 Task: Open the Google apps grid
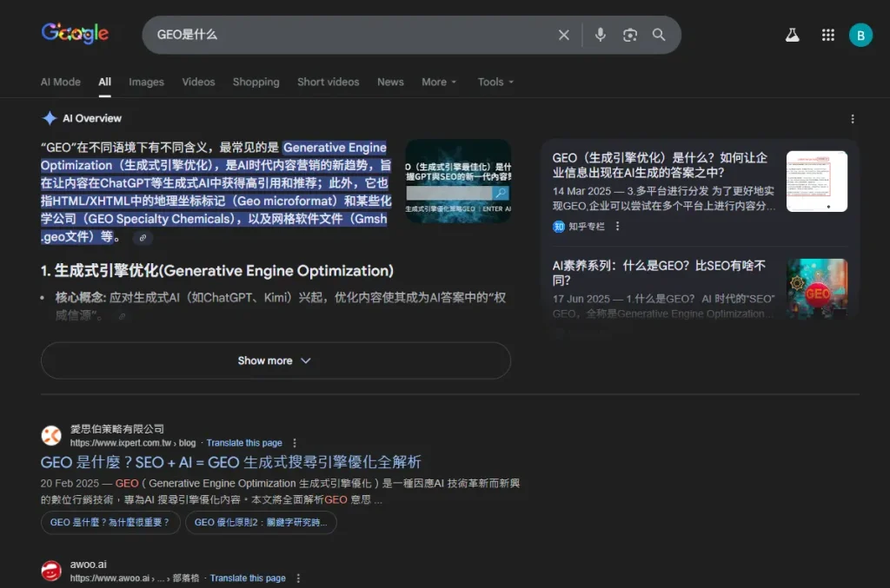(x=827, y=35)
